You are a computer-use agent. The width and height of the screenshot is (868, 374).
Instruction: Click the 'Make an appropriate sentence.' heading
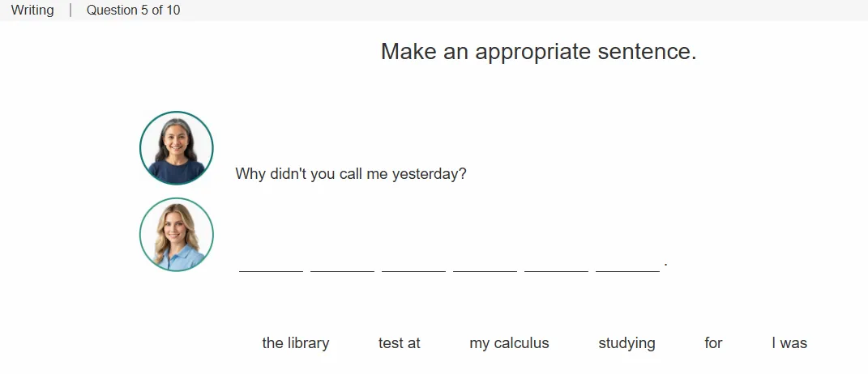539,52
